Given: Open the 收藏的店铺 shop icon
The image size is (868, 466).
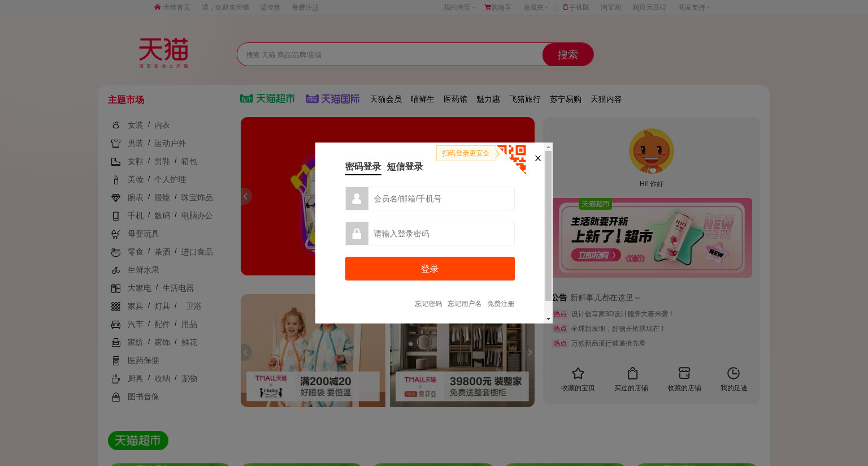Looking at the screenshot, I should (684, 373).
